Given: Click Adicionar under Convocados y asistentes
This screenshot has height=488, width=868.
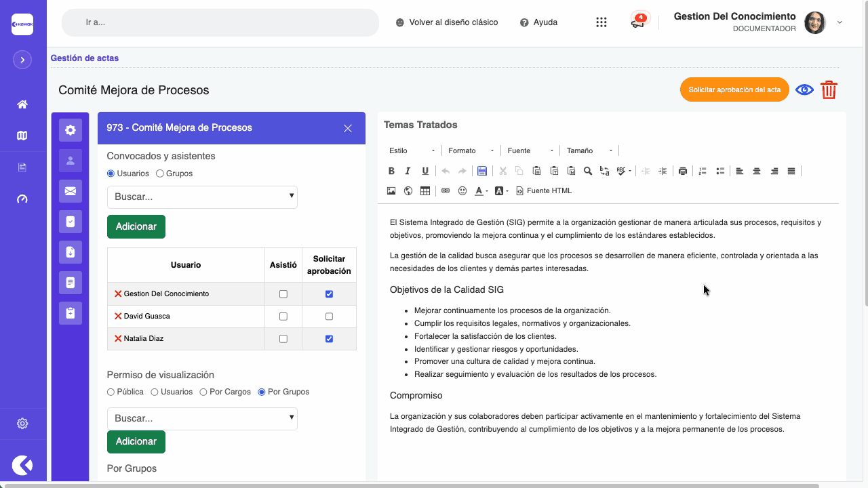Looking at the screenshot, I should point(136,226).
